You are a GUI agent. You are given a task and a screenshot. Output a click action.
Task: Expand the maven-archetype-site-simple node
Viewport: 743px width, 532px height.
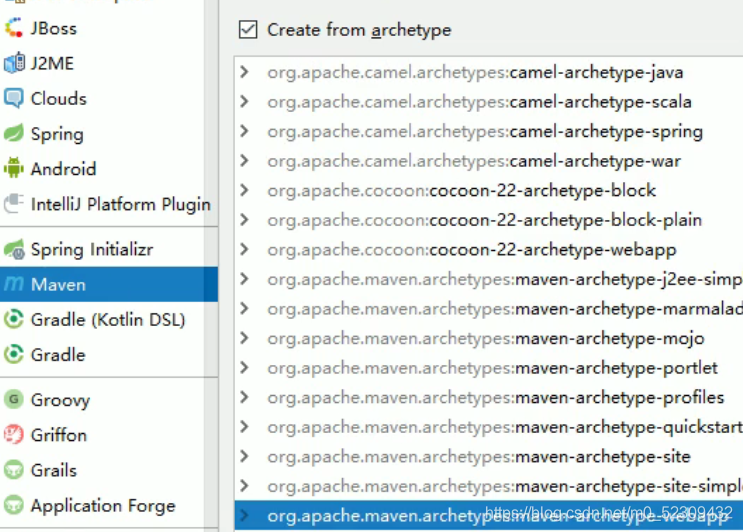tap(245, 486)
